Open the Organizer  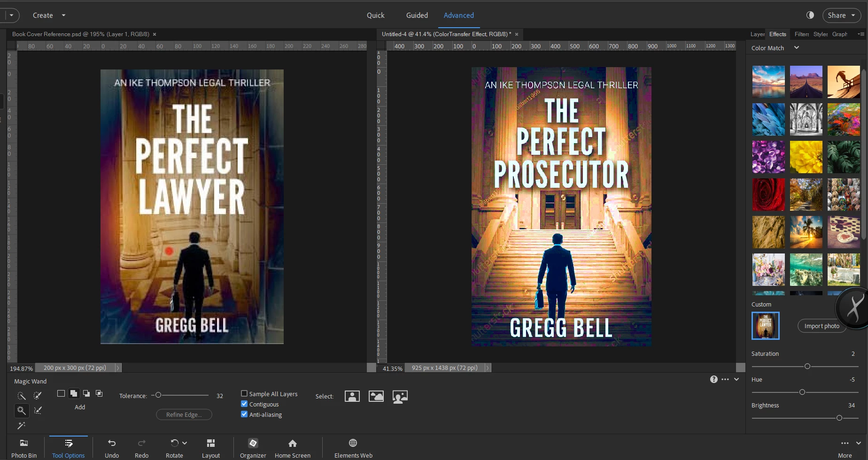253,448
